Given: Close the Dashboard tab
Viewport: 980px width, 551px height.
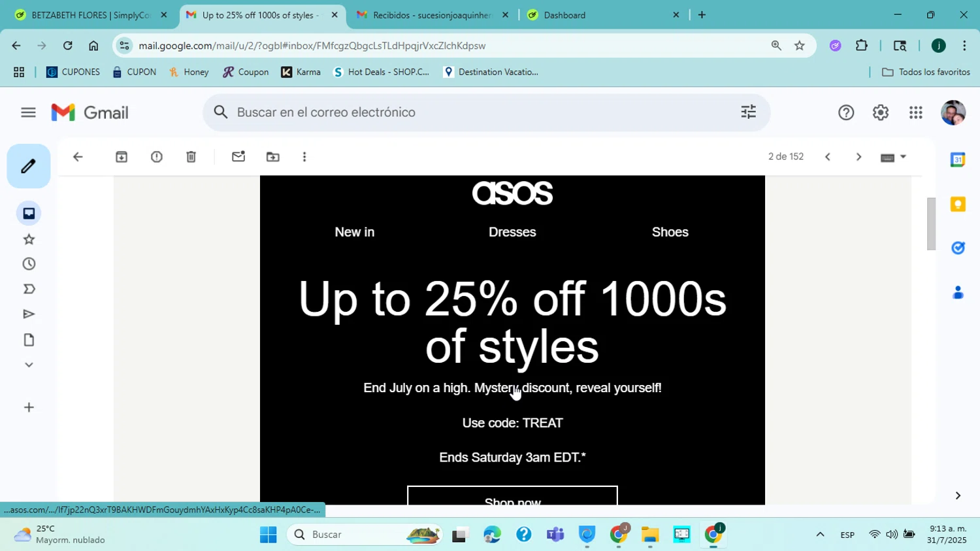Looking at the screenshot, I should [676, 15].
